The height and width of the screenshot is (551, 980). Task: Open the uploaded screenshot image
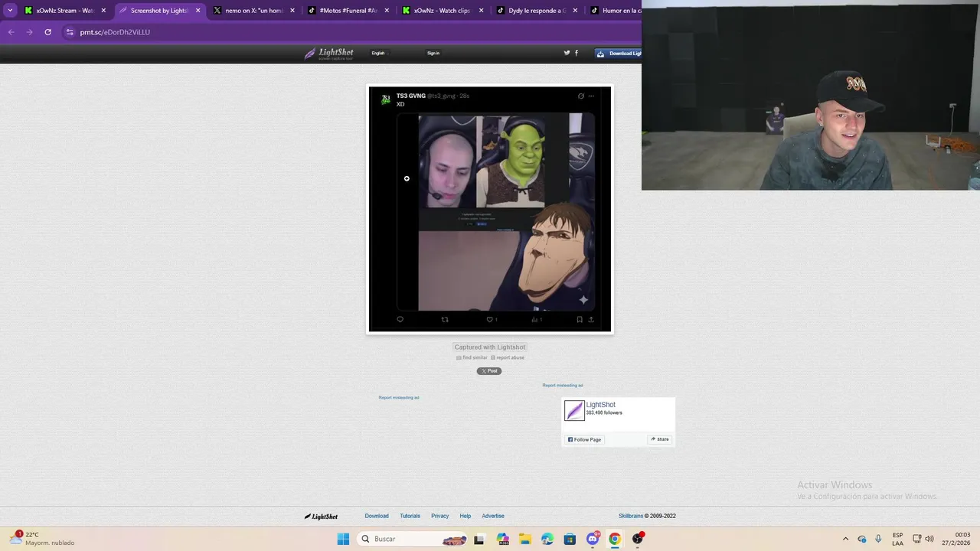(x=490, y=209)
